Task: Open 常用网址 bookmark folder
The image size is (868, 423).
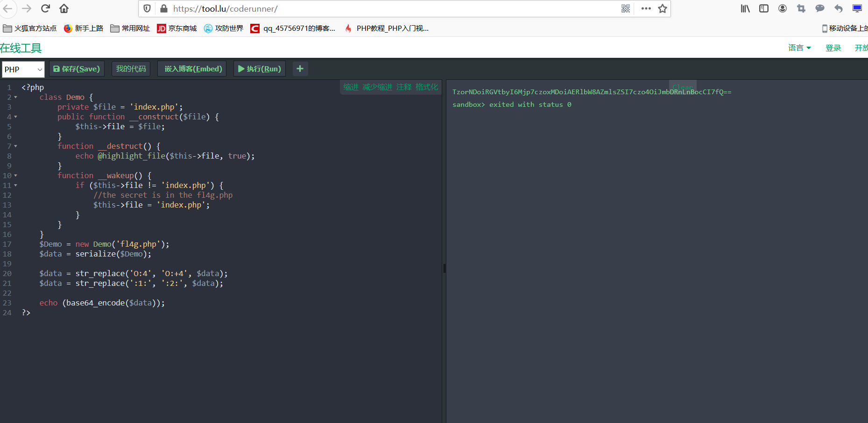Action: point(130,28)
